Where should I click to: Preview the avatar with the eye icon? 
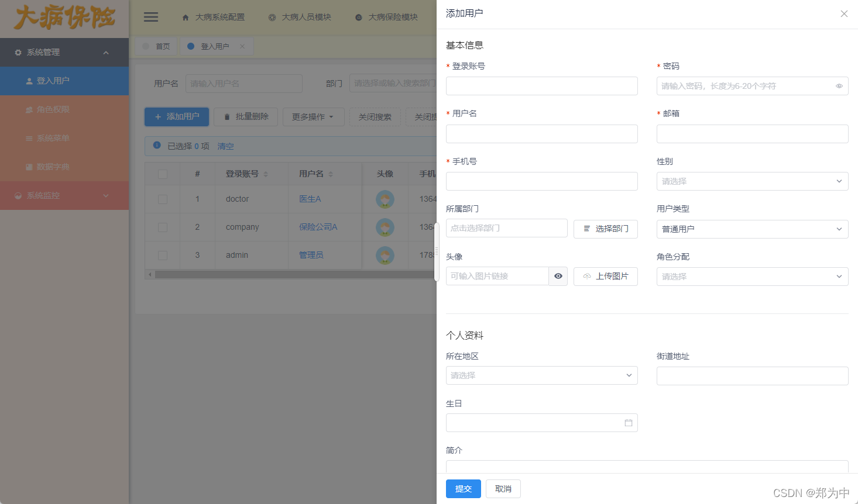558,276
